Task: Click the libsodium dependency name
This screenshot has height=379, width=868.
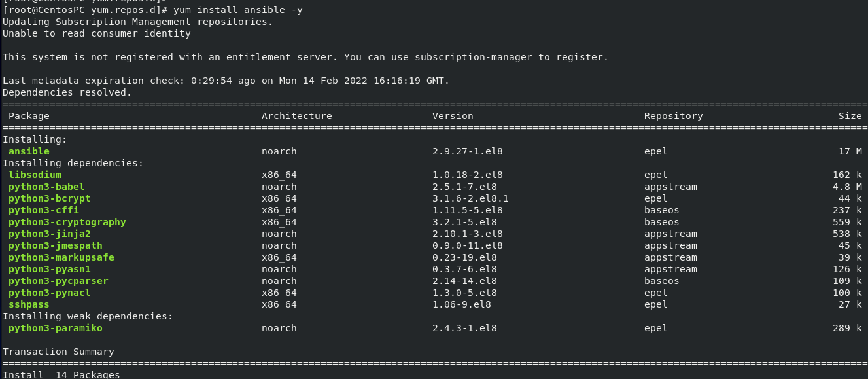Action: [35, 175]
